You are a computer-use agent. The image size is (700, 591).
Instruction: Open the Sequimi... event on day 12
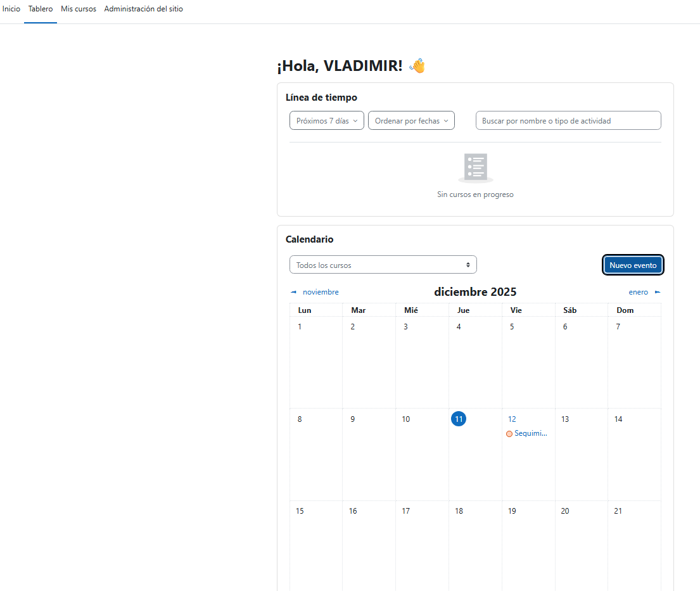[x=531, y=434]
